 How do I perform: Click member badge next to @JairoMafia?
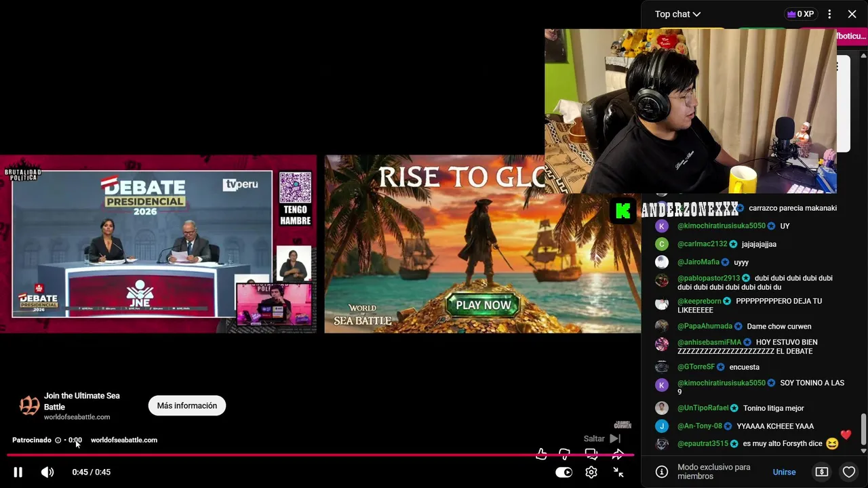[725, 262]
